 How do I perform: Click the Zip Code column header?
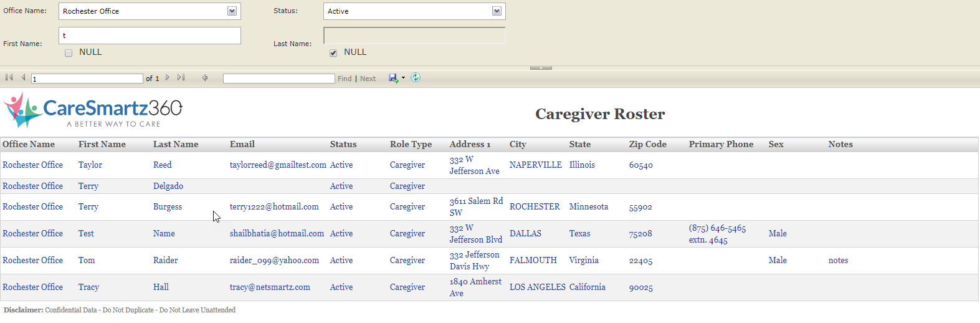(648, 144)
